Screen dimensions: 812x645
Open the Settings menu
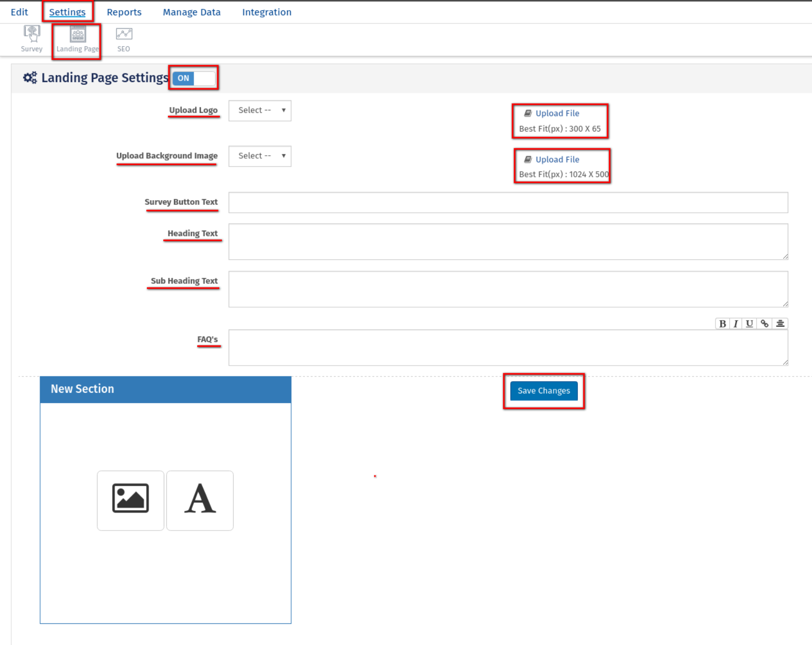(67, 12)
